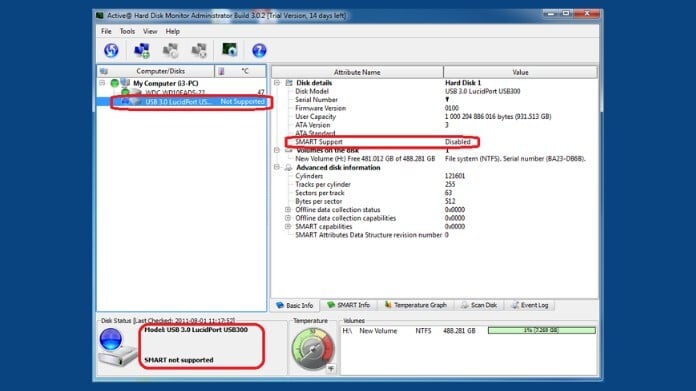The height and width of the screenshot is (391, 696).
Task: Expand the SMART capabilities row
Action: [x=288, y=226]
